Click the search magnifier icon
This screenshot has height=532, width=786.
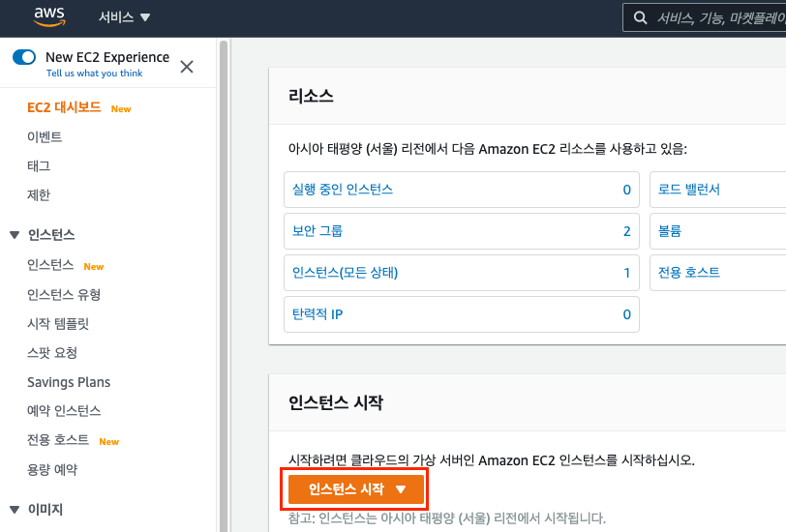(640, 18)
